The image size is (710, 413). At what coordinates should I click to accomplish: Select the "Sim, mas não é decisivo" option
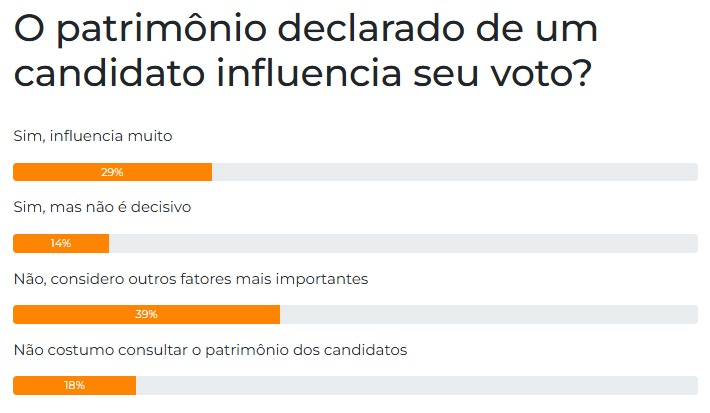click(102, 207)
